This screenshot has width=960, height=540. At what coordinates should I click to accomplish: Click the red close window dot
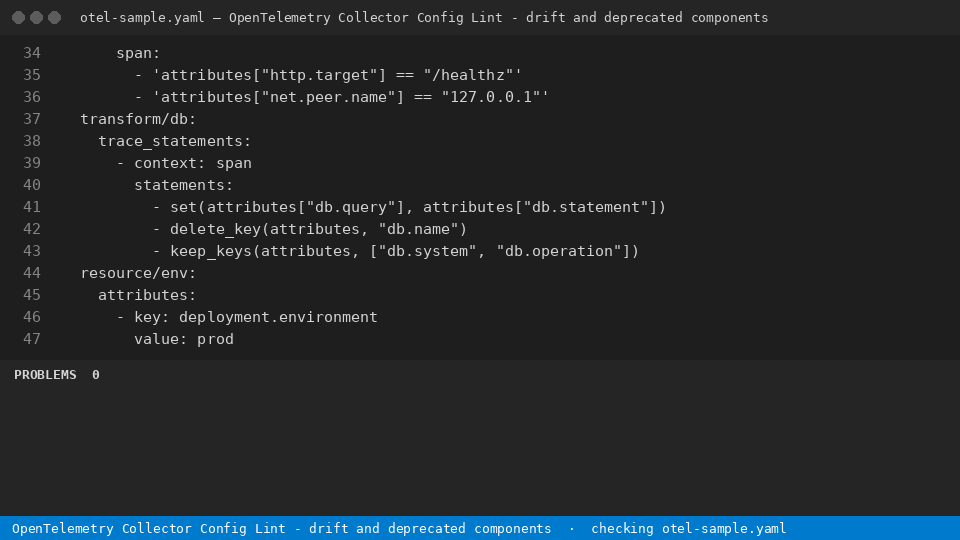click(18, 18)
